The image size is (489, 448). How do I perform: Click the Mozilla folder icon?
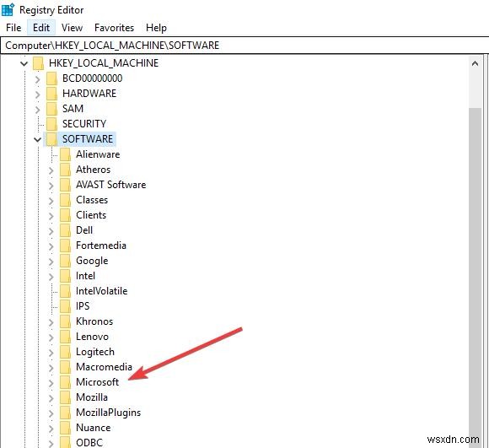pos(65,397)
